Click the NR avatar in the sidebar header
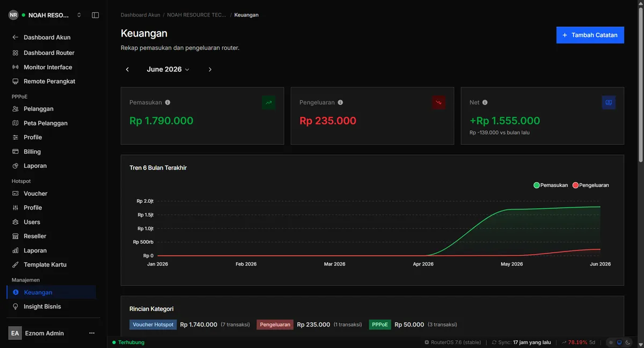644x348 pixels. (x=13, y=15)
